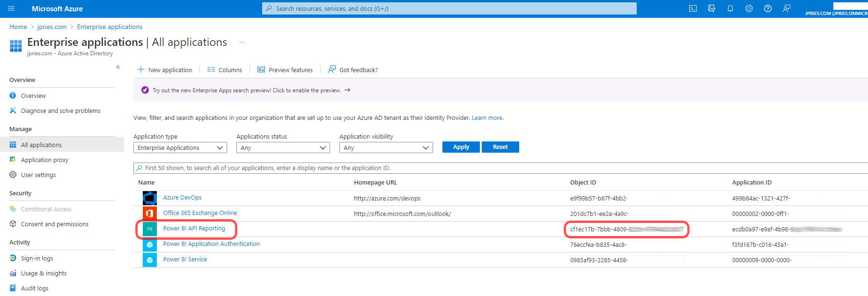Viewport: 868px width, 296px height.
Task: Open the notifications bell
Action: point(730,8)
